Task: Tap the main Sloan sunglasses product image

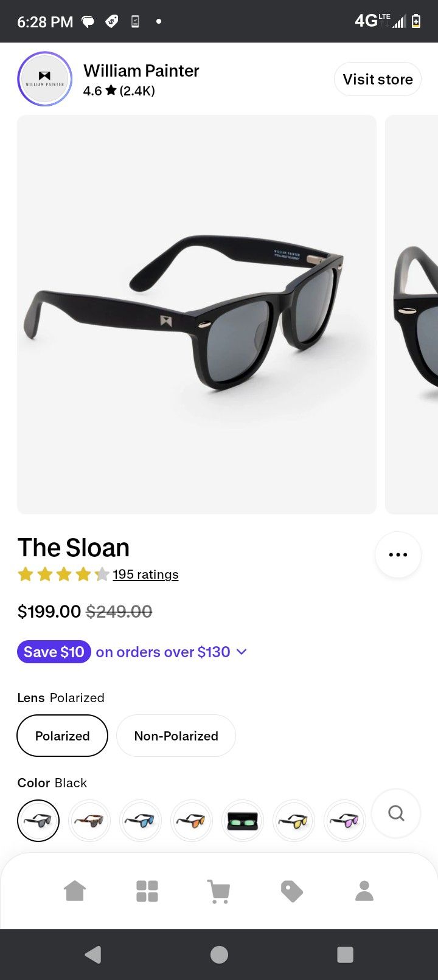Action: (x=196, y=314)
